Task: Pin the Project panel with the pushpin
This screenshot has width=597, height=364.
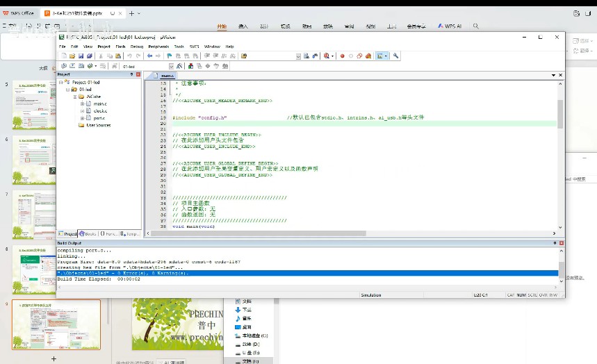Action: click(132, 74)
